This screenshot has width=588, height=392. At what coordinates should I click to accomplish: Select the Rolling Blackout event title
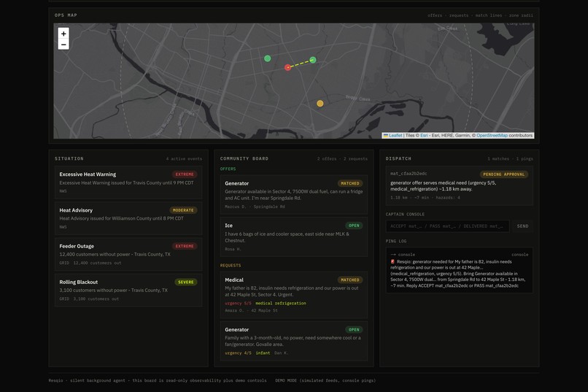pyautogui.click(x=78, y=282)
